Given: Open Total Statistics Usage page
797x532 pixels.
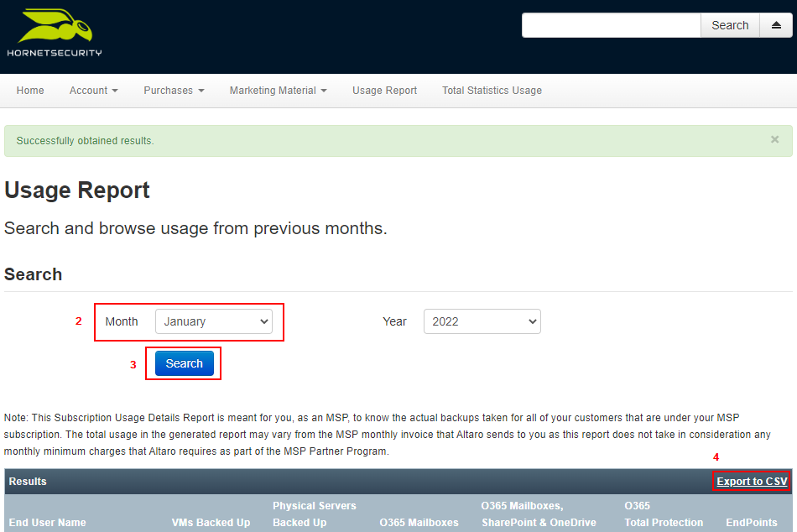Looking at the screenshot, I should (x=492, y=91).
